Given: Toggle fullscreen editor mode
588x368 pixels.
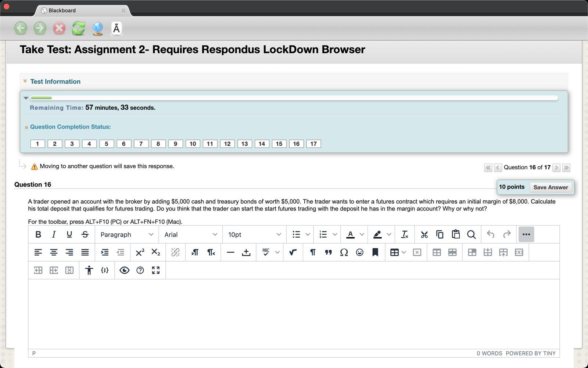Looking at the screenshot, I should coord(156,270).
